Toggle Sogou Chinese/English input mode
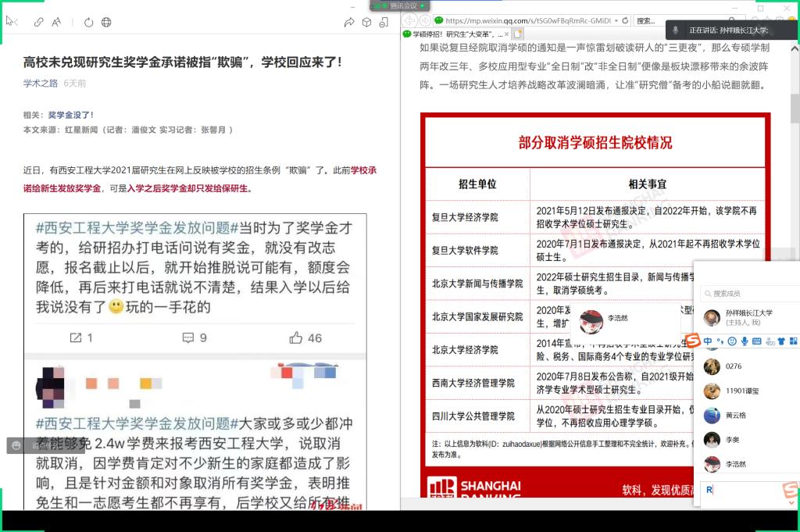Image resolution: width=800 pixels, height=532 pixels. tap(708, 341)
